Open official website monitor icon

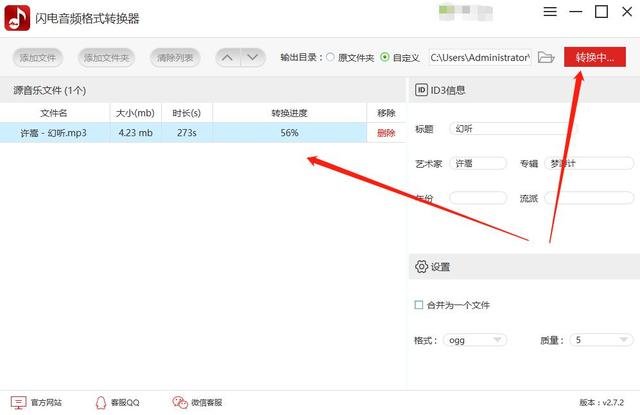pyautogui.click(x=18, y=402)
